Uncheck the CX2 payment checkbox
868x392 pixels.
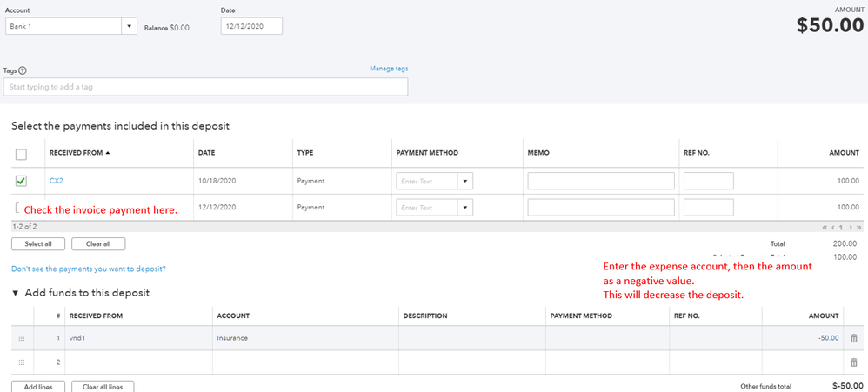pos(22,181)
